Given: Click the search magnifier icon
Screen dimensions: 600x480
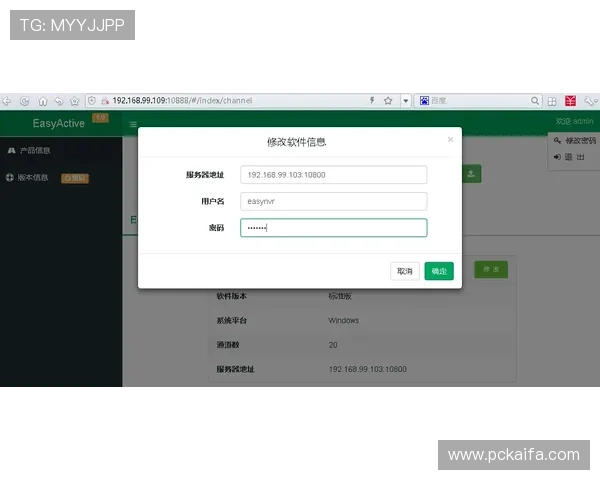Looking at the screenshot, I should coord(535,101).
